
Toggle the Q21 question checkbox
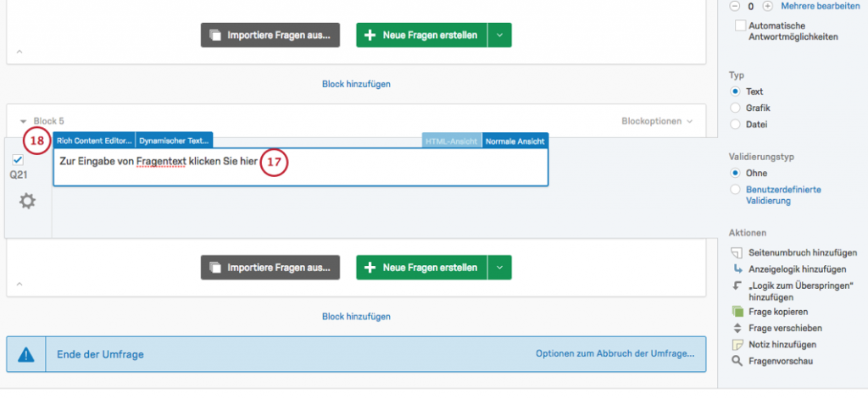[x=18, y=160]
